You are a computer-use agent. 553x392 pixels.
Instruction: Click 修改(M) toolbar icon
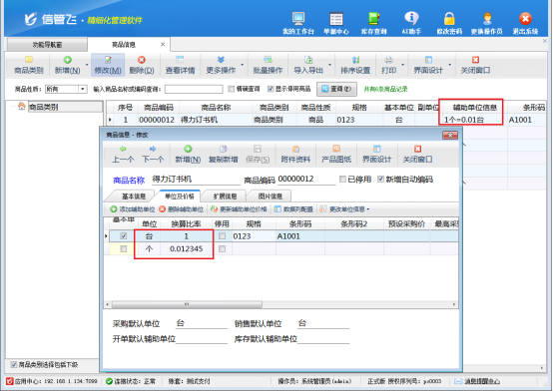(108, 65)
